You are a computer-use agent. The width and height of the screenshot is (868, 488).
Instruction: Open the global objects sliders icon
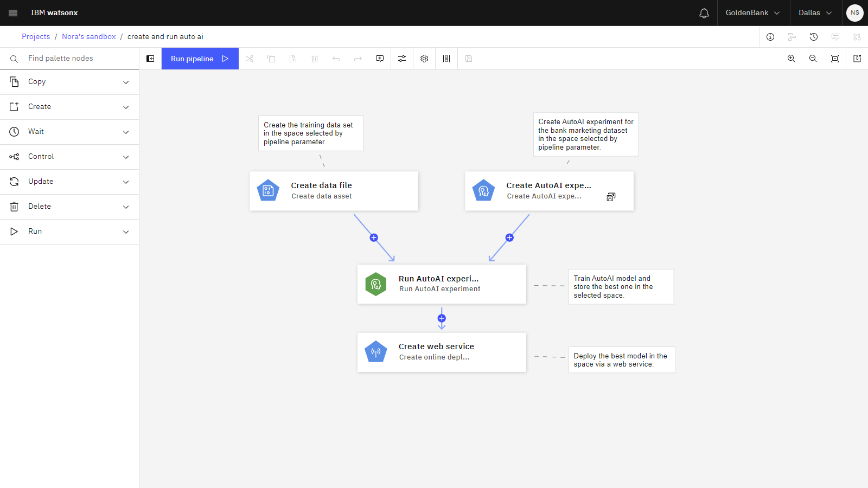pyautogui.click(x=402, y=59)
